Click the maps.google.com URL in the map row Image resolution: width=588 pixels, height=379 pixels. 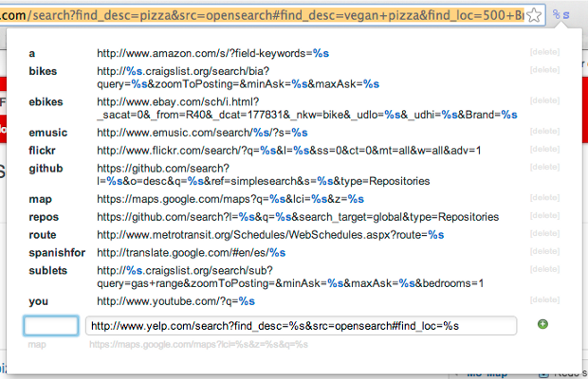tap(230, 199)
